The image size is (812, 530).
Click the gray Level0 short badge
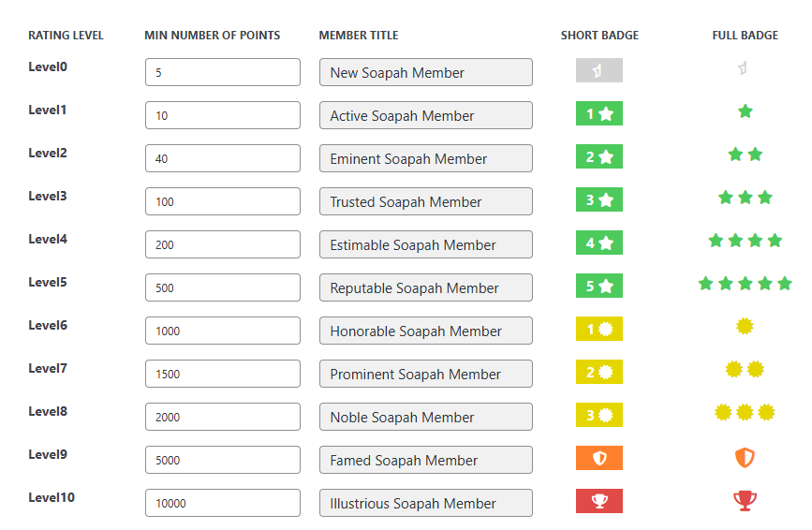(599, 70)
